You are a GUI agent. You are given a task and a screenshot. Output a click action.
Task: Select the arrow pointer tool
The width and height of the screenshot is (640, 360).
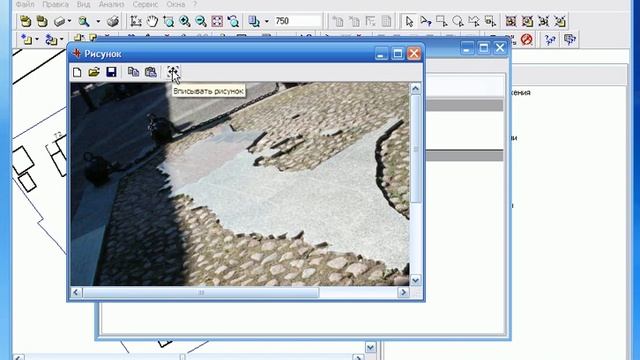tap(409, 21)
